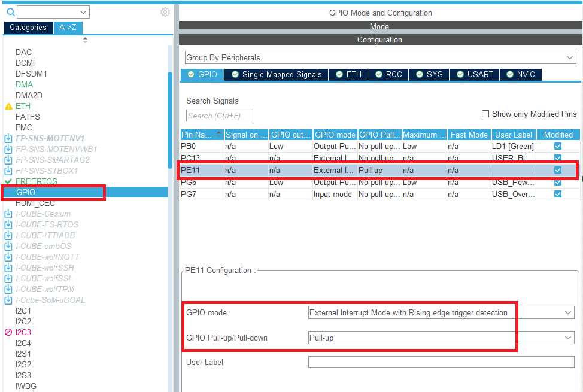Open the Single Mapped Signals tab
The height and width of the screenshot is (392, 583).
275,75
